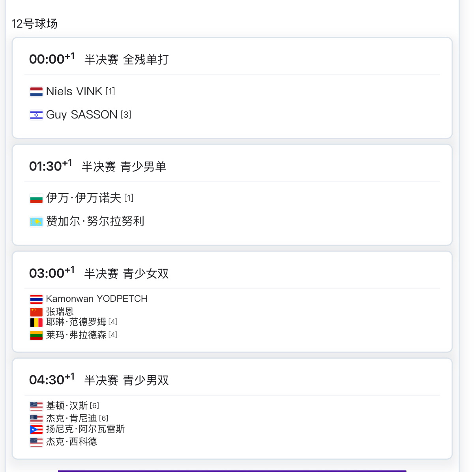Open player 伊万·伊万诺夫
476x472 pixels.
pos(83,198)
